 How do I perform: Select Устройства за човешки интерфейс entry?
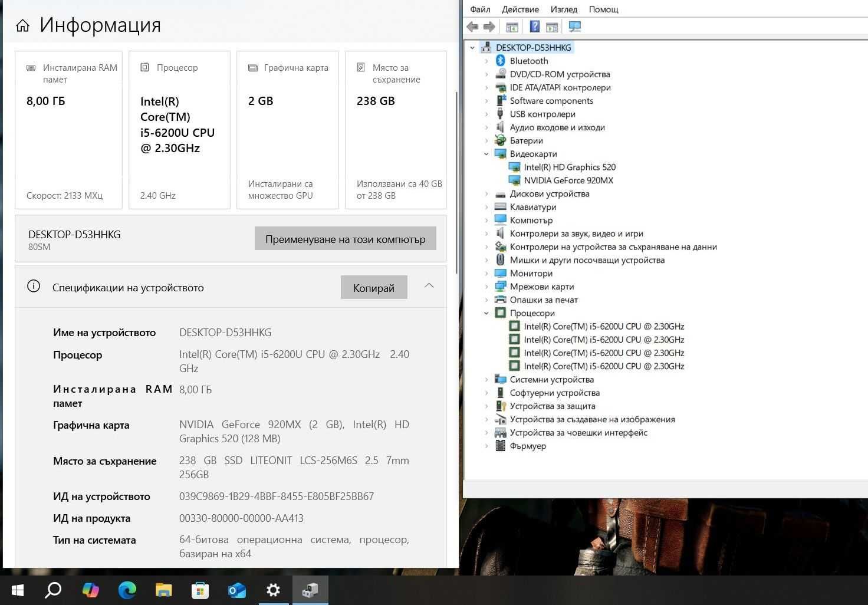(578, 432)
